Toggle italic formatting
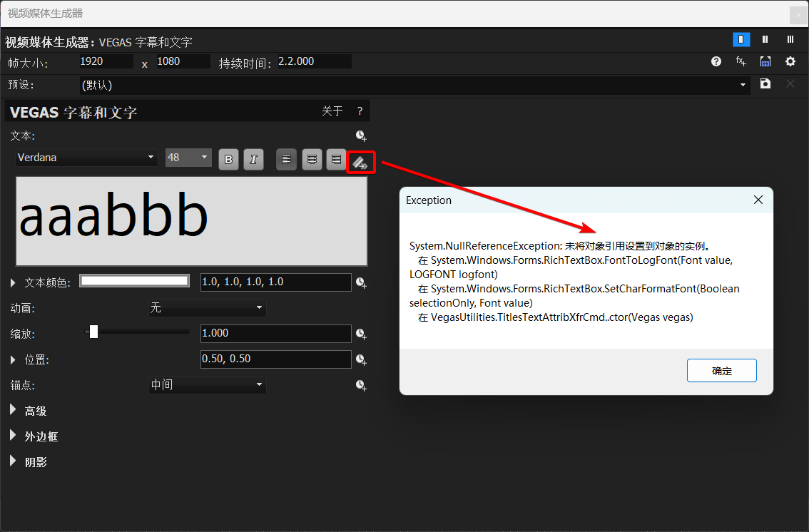Screen dimensions: 809x532 (253, 160)
